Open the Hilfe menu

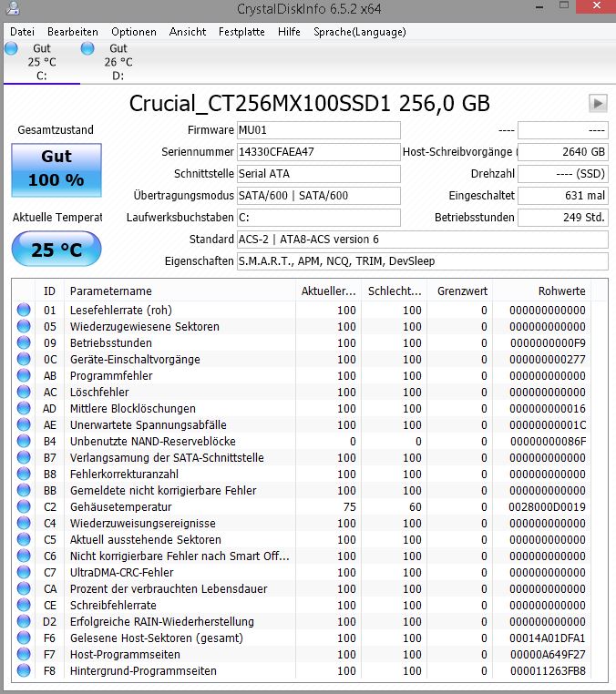[289, 32]
